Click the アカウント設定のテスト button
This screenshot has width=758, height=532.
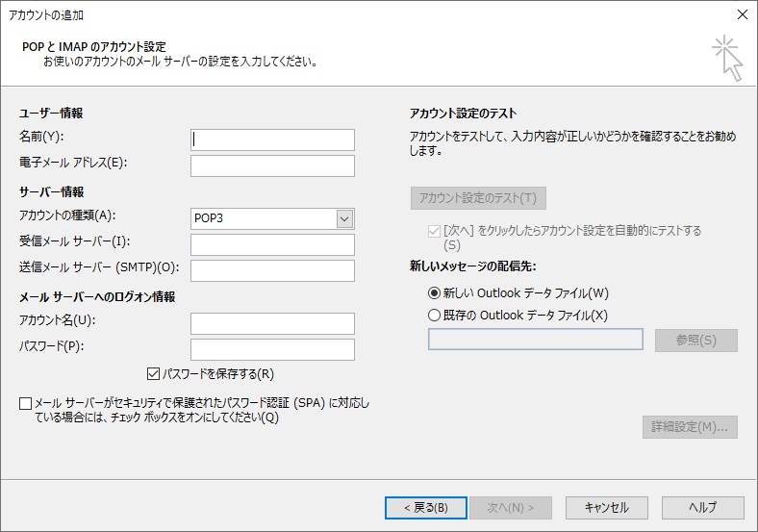click(x=478, y=199)
